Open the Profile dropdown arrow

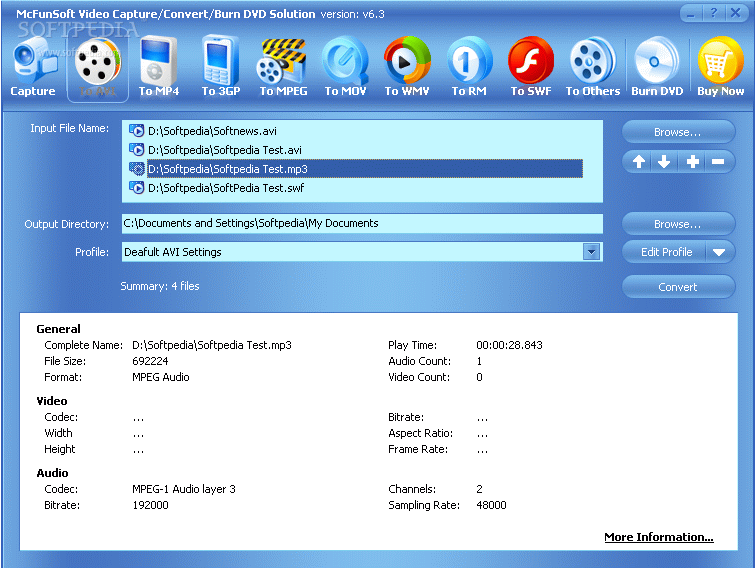[x=591, y=252]
